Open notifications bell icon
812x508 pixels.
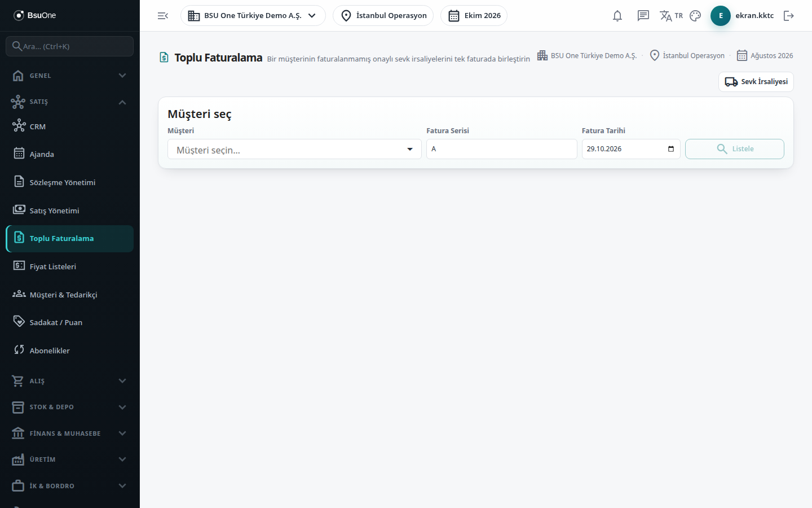(617, 16)
